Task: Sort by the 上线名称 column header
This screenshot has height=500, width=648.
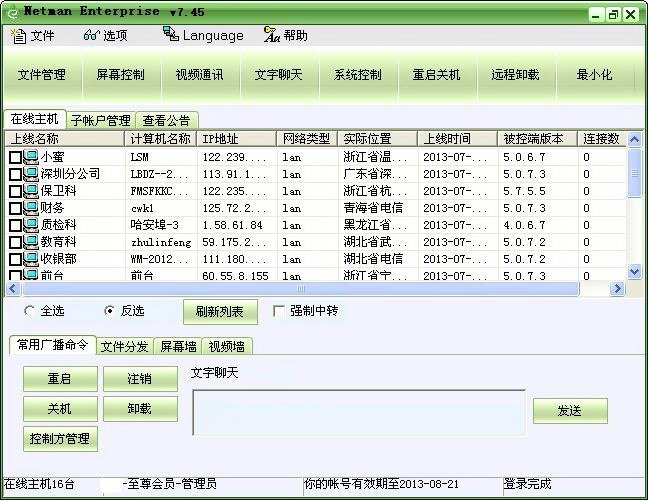Action: click(x=65, y=139)
